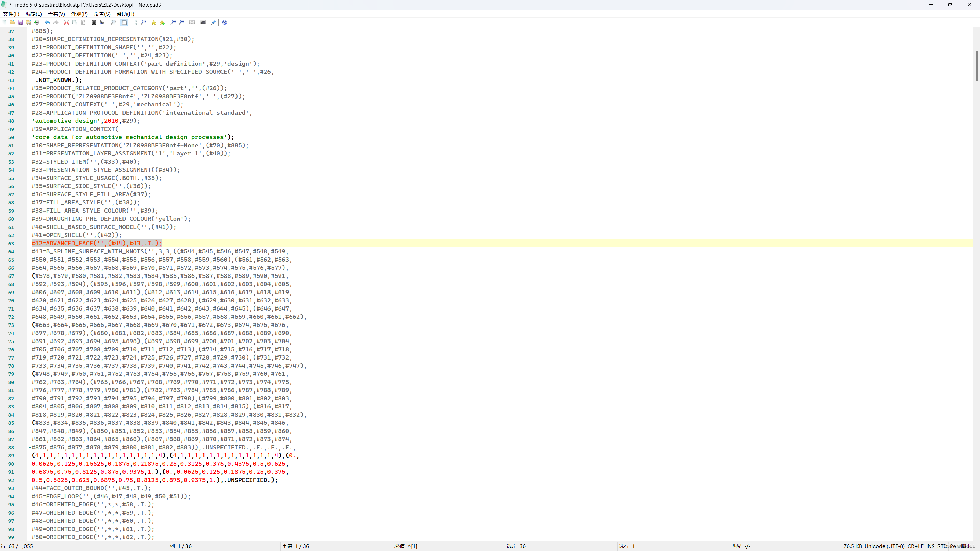The width and height of the screenshot is (980, 551).
Task: Click the Undo arrow icon
Action: coord(48,22)
